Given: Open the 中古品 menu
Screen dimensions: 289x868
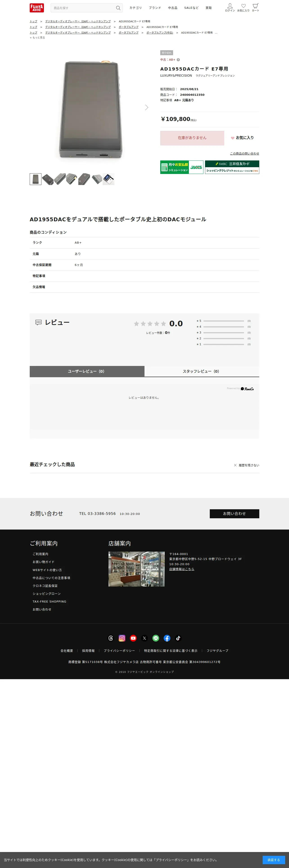Looking at the screenshot, I should [x=173, y=8].
